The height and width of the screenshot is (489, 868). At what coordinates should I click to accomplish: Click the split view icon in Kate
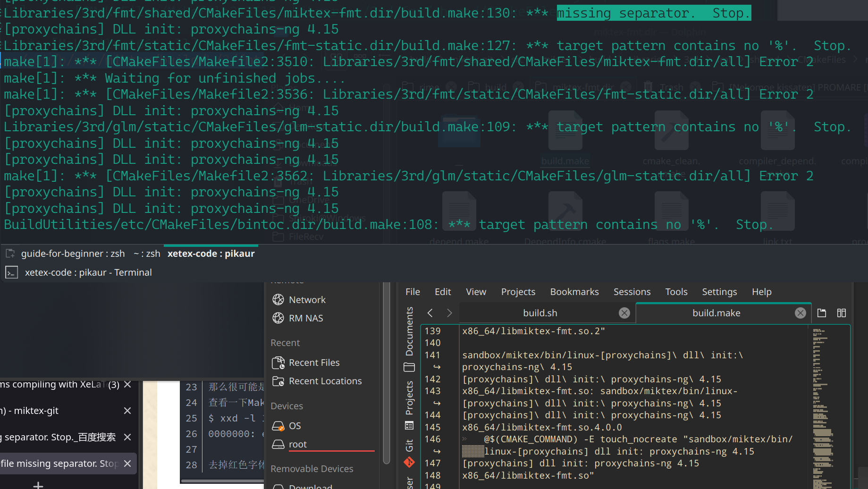842,313
